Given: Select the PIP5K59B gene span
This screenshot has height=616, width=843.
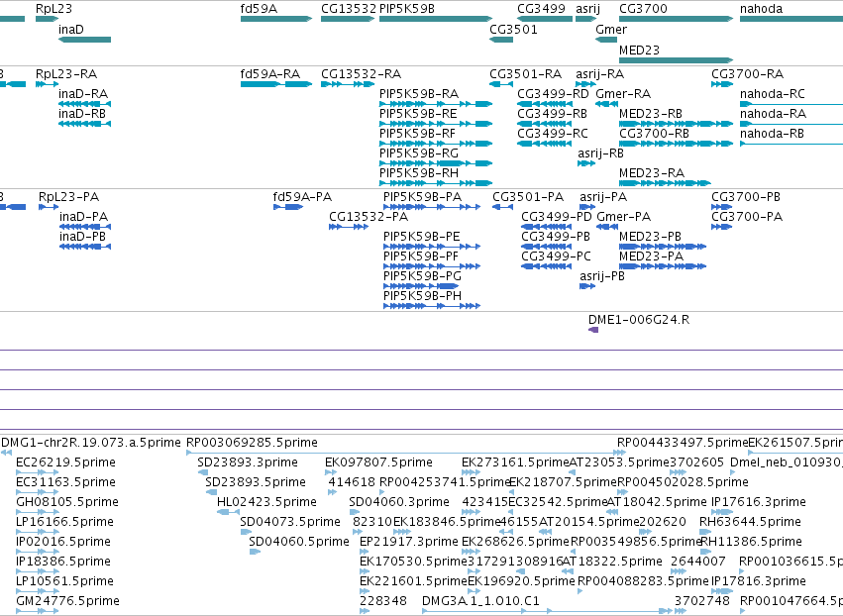Looking at the screenshot, I should pyautogui.click(x=436, y=19).
